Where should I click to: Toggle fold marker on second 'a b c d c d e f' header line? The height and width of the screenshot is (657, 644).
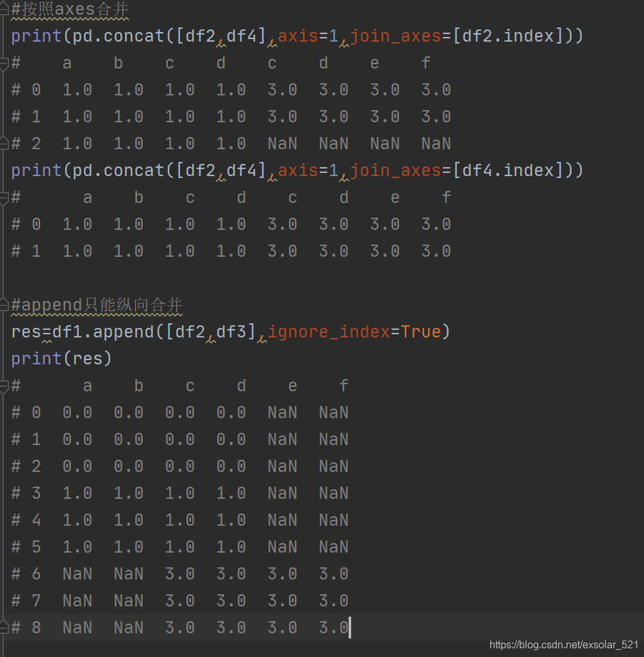[x=3, y=198]
